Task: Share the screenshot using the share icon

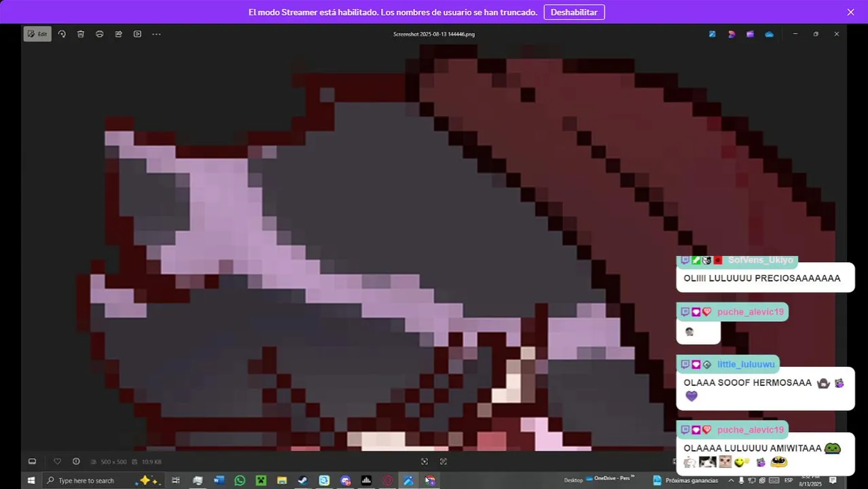Action: 118,34
